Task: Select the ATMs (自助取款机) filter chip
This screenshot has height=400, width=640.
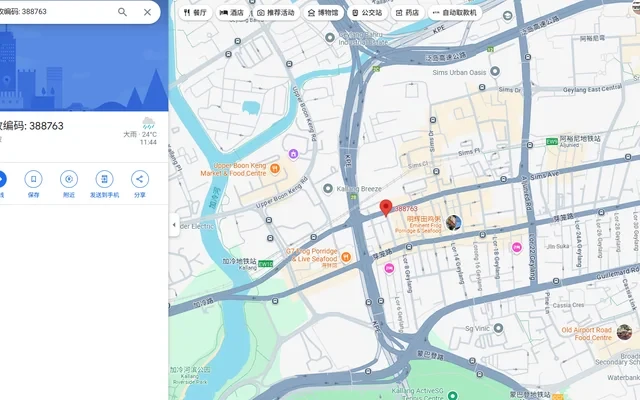Action: (x=455, y=13)
